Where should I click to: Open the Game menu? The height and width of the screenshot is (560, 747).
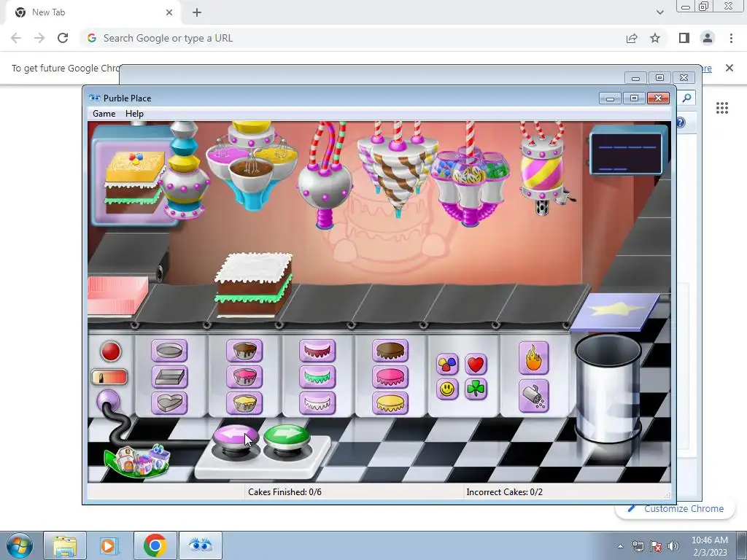coord(104,113)
